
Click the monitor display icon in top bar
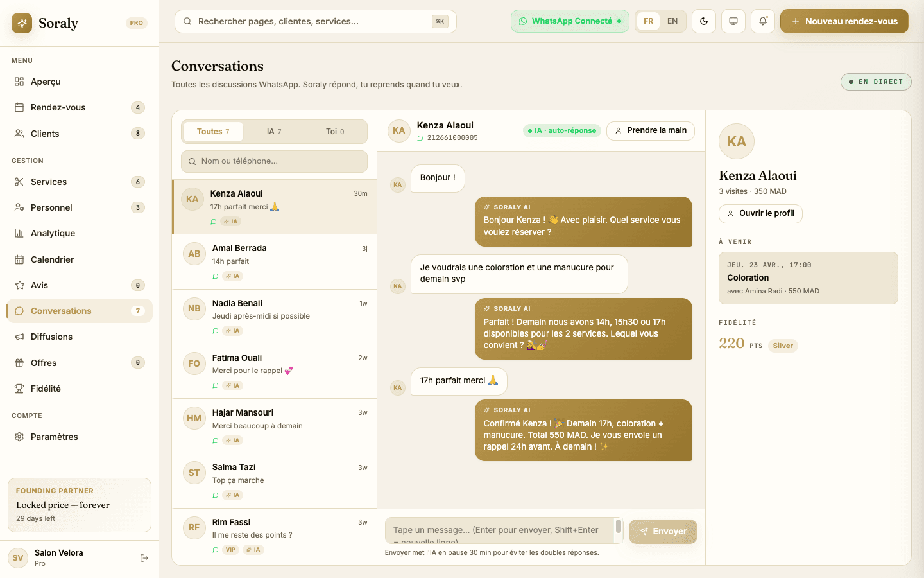pyautogui.click(x=733, y=21)
